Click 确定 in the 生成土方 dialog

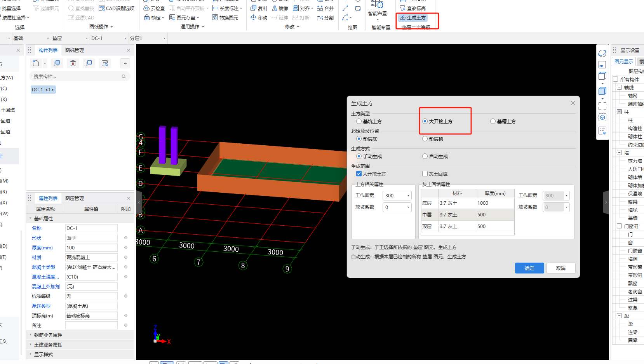point(529,268)
